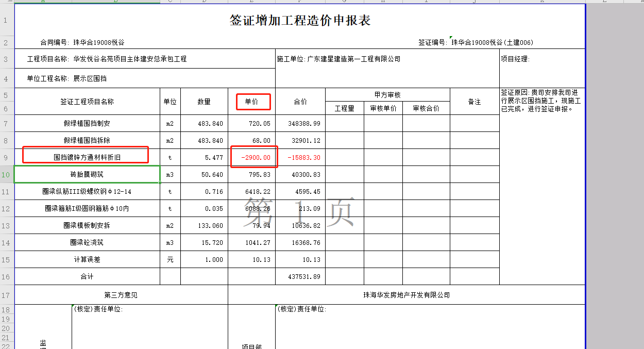The image size is (644, 349).
Task: Select the 签证编号: label cell
Action: [x=433, y=43]
